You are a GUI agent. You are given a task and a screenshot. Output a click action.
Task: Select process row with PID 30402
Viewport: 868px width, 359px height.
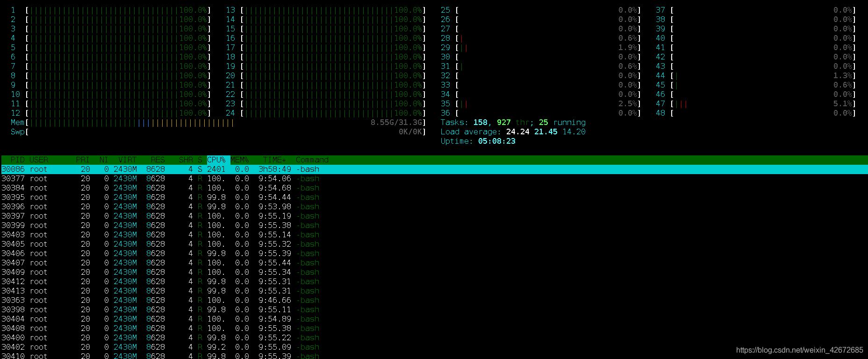[434, 347]
